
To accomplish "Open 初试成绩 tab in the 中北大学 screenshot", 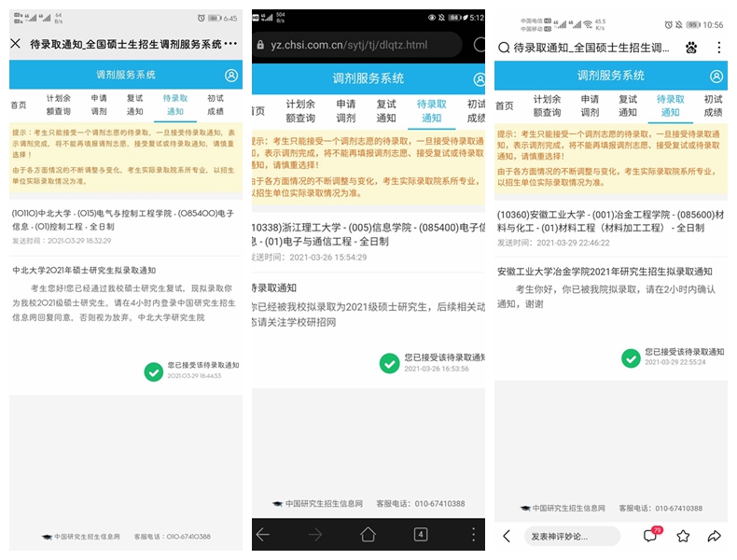I will tap(216, 105).
